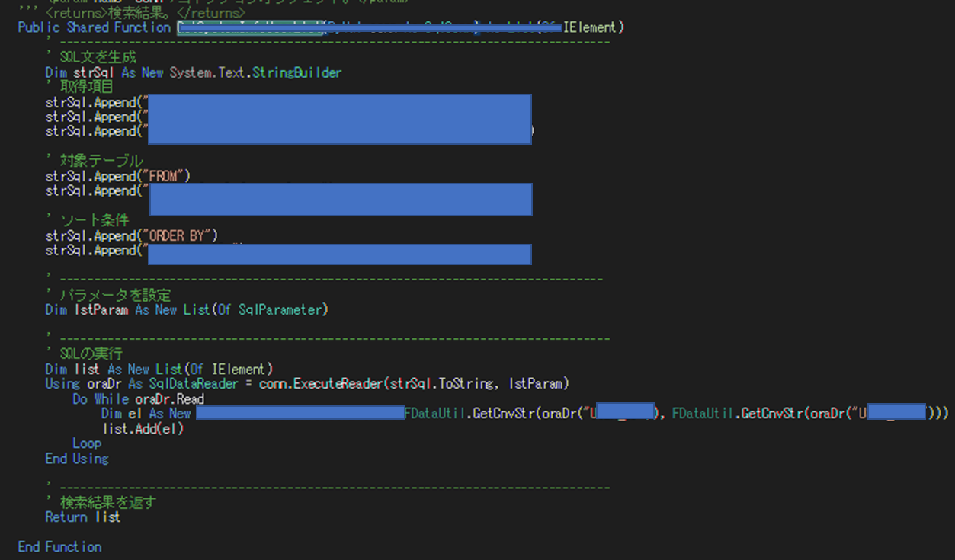Click the 'Dim el As New' statement
The height and width of the screenshot is (560, 955).
(146, 414)
